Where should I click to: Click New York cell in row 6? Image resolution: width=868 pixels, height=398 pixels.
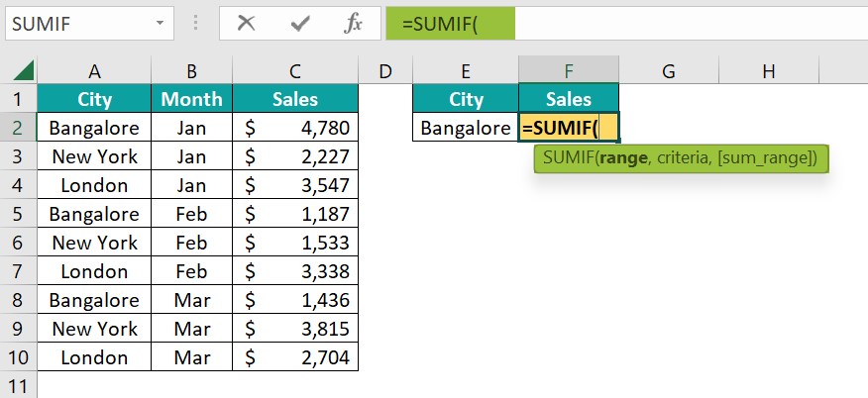(x=94, y=243)
